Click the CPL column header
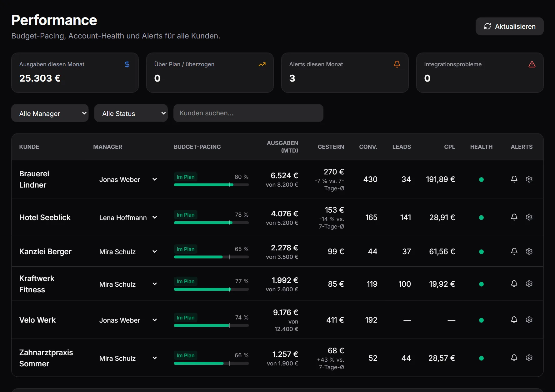This screenshot has height=392, width=555. pos(449,147)
